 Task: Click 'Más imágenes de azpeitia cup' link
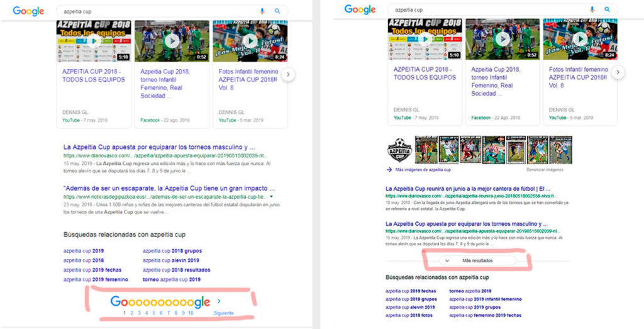click(423, 169)
